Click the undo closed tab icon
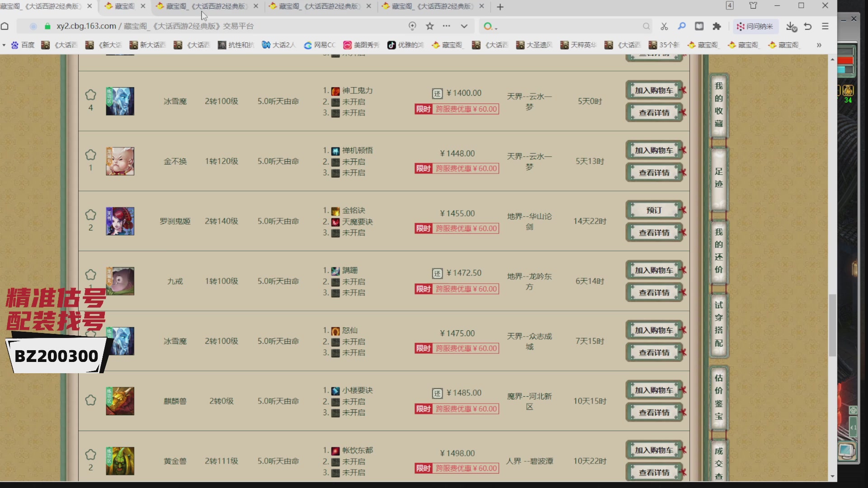Screen dimensions: 868x488 tap(808, 26)
